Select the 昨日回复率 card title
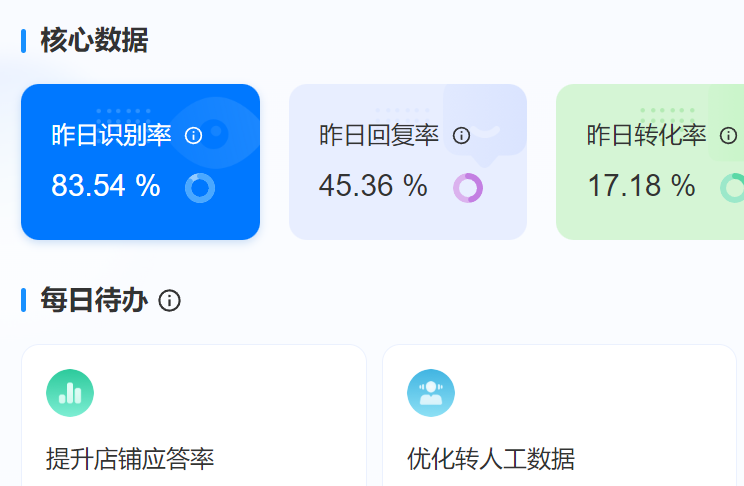This screenshot has height=486, width=744. 379,135
